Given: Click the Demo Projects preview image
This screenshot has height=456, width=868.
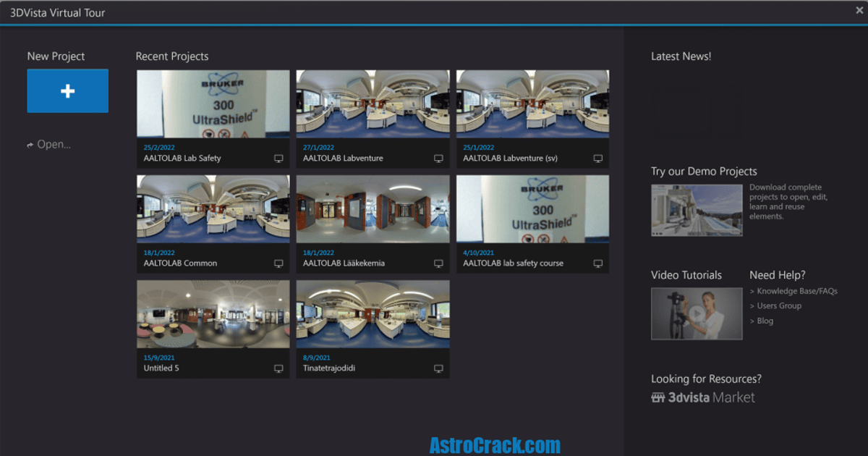Looking at the screenshot, I should [x=697, y=210].
